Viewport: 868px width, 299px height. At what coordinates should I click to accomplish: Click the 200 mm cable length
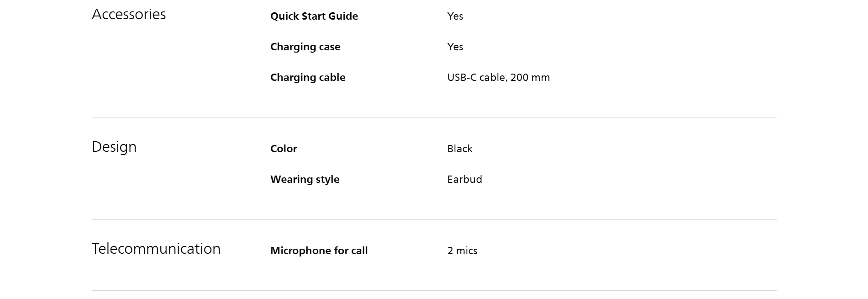530,78
